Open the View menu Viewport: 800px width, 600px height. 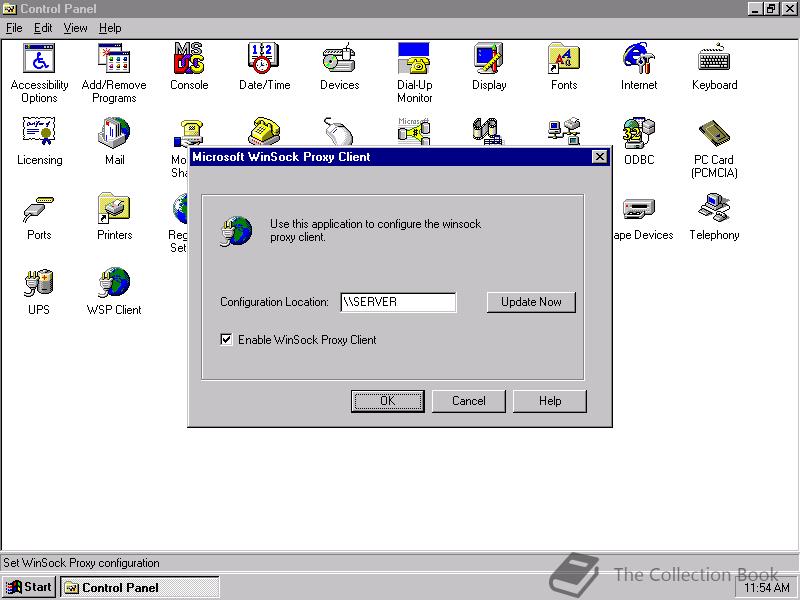[x=75, y=28]
